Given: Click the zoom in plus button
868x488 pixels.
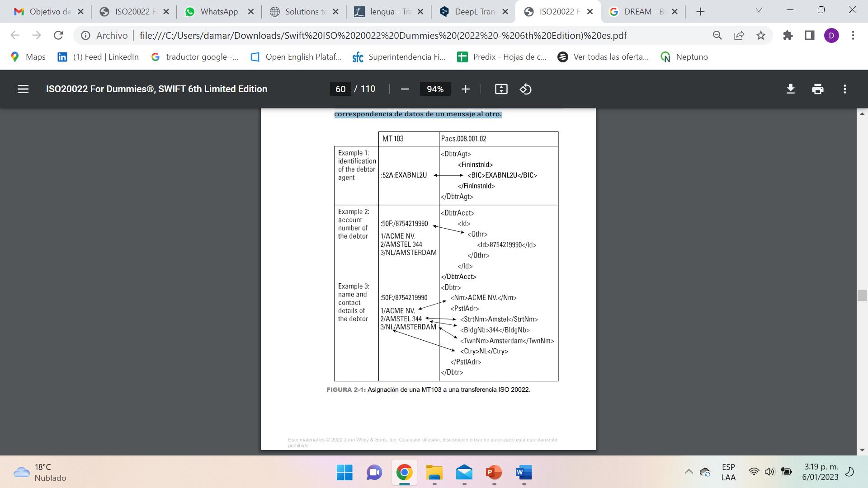Looking at the screenshot, I should (x=466, y=89).
